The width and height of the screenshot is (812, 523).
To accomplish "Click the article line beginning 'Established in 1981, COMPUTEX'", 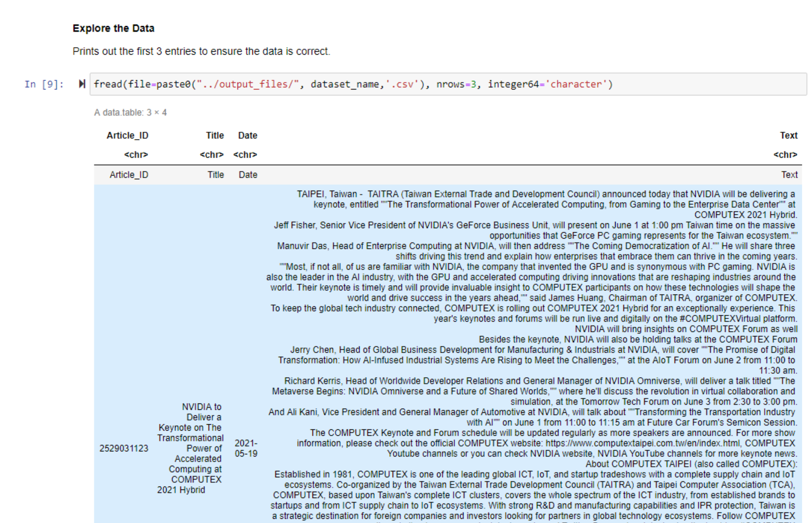I will coord(535,474).
